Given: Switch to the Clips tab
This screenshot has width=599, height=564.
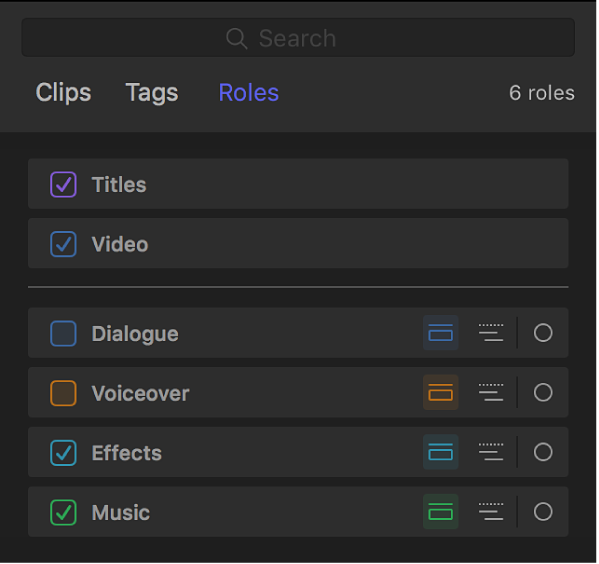Looking at the screenshot, I should coord(64,93).
